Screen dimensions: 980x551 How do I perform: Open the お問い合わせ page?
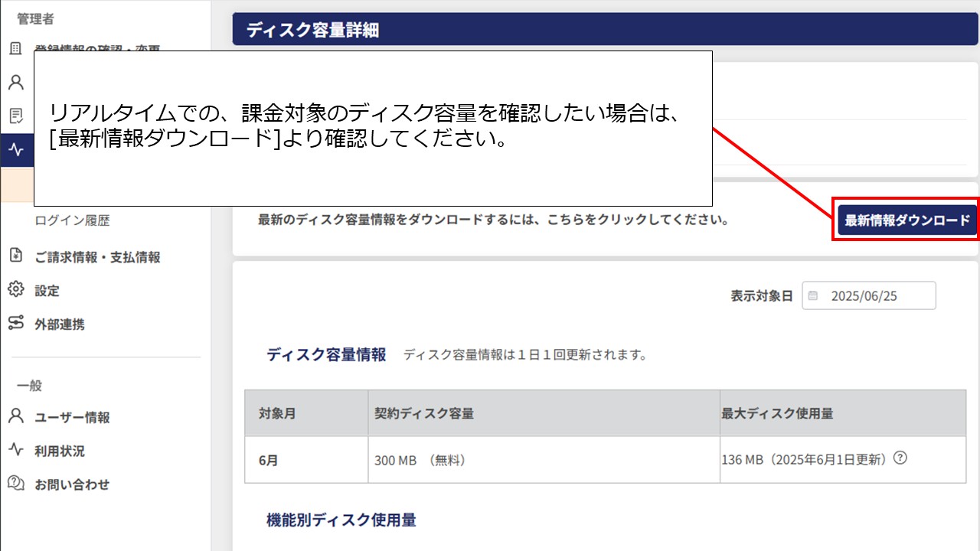click(73, 484)
